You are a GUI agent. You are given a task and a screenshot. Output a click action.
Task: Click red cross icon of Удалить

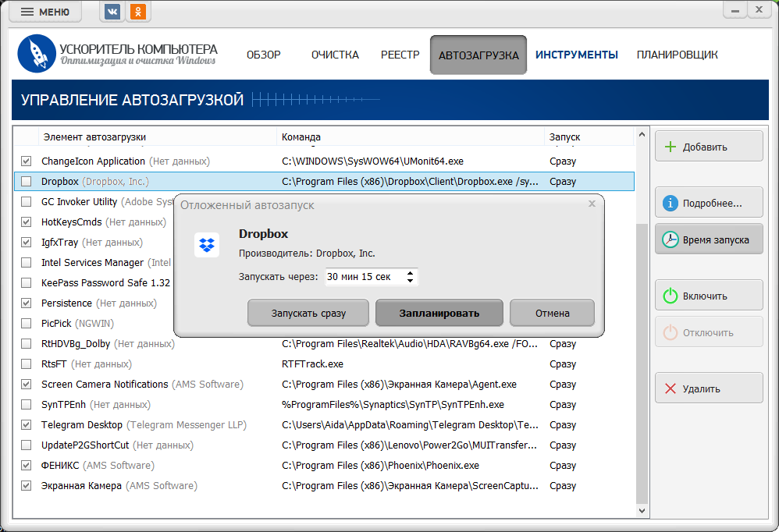tap(671, 388)
